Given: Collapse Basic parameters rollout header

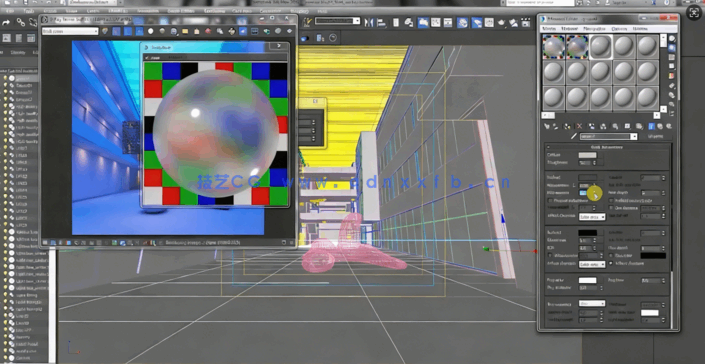Looking at the screenshot, I should (607, 147).
